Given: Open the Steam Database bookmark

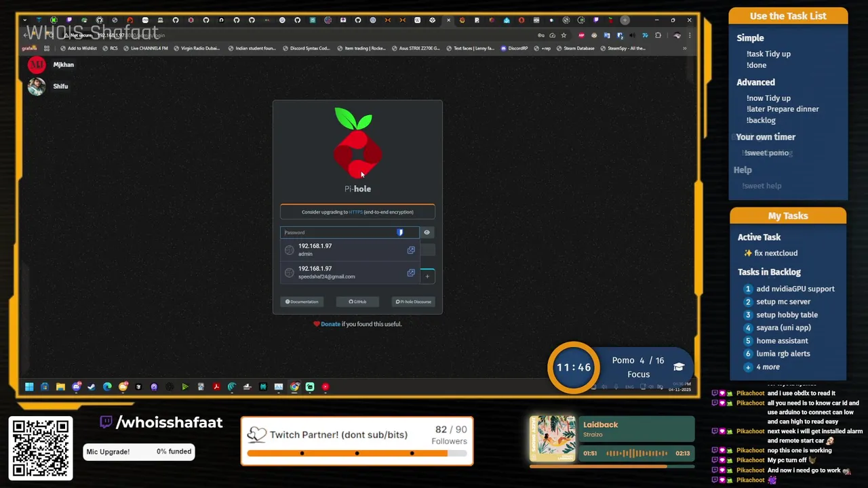Looking at the screenshot, I should [575, 48].
